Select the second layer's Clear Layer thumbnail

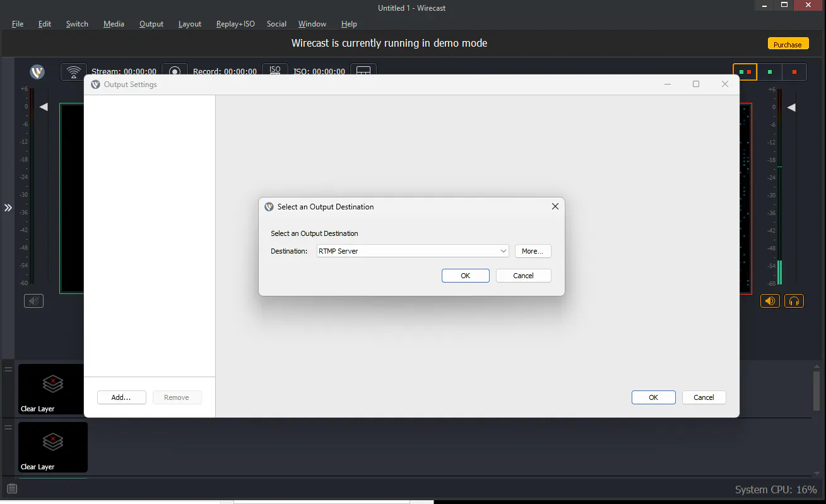pyautogui.click(x=53, y=447)
